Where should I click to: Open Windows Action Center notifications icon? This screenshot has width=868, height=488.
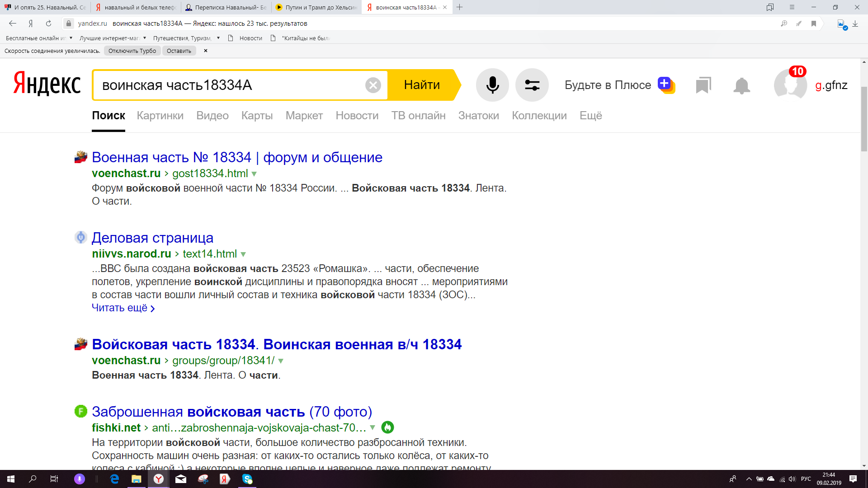coord(853,479)
